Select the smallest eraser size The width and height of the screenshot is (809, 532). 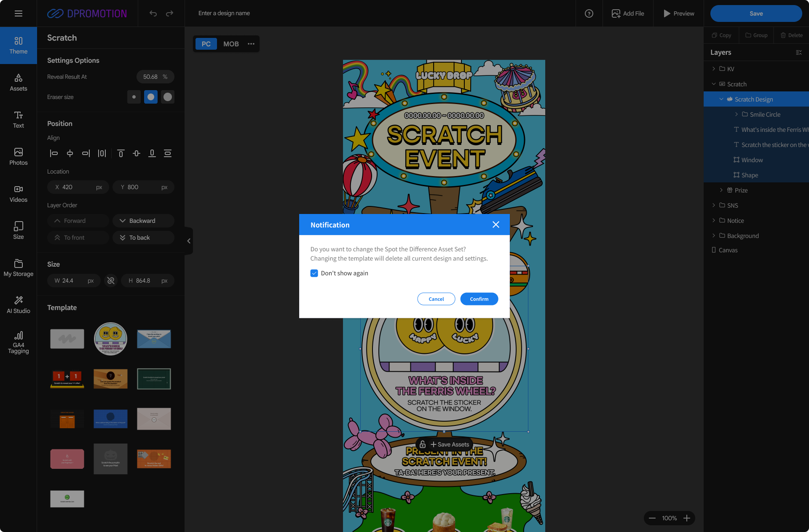click(x=134, y=97)
